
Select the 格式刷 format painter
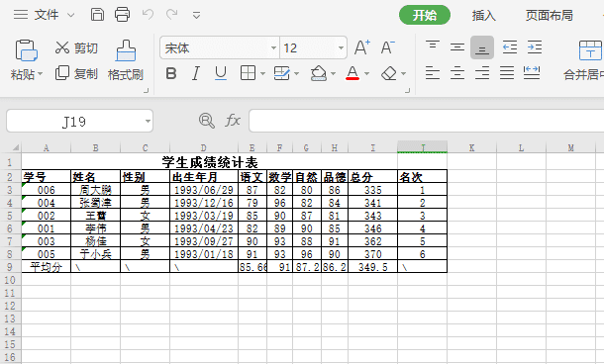(x=126, y=60)
